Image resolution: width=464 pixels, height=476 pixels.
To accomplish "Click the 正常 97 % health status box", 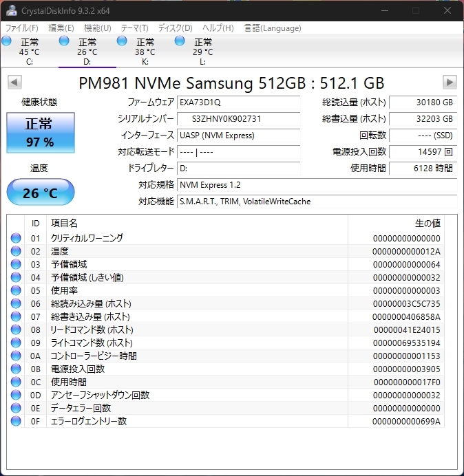I will (39, 133).
